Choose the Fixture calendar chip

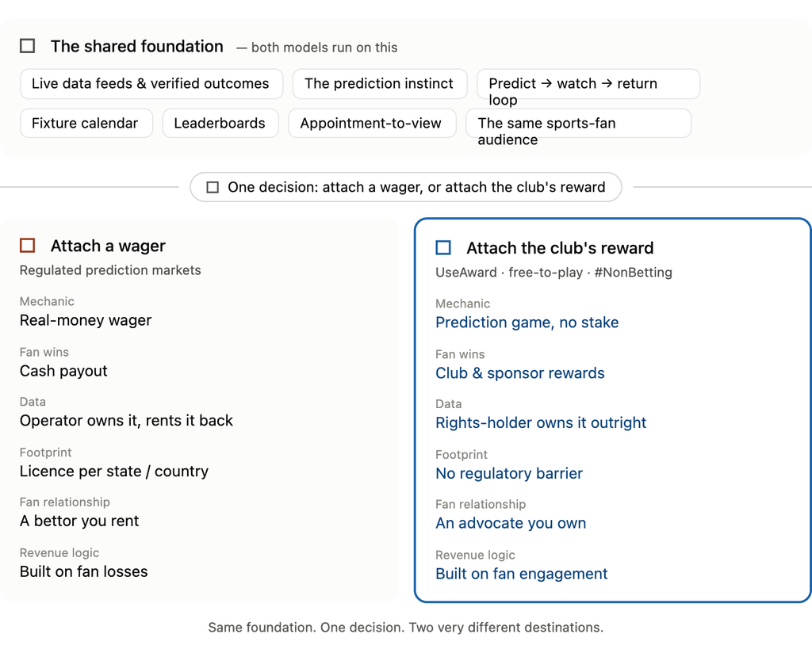pos(86,123)
